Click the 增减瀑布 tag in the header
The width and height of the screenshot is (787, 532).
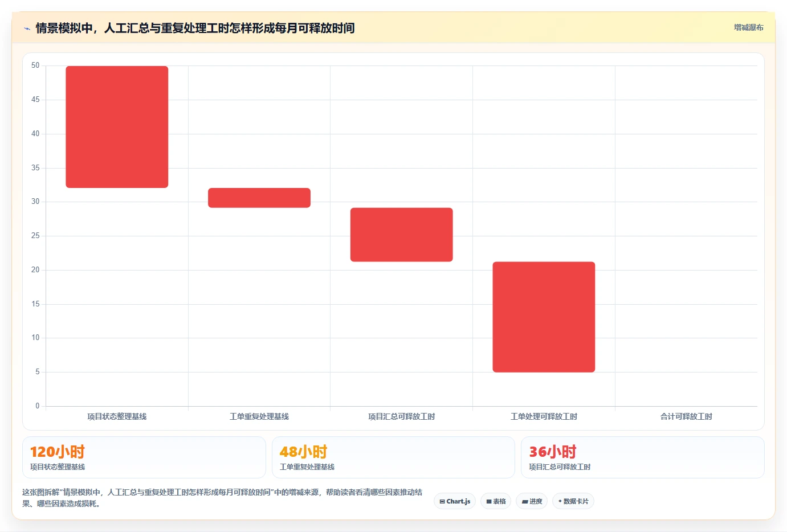click(x=748, y=27)
